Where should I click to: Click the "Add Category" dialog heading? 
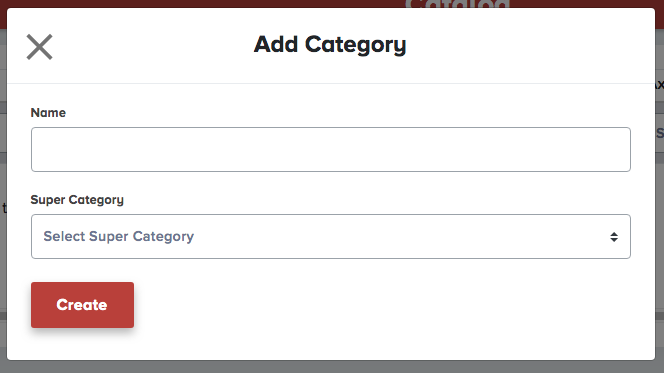click(330, 45)
